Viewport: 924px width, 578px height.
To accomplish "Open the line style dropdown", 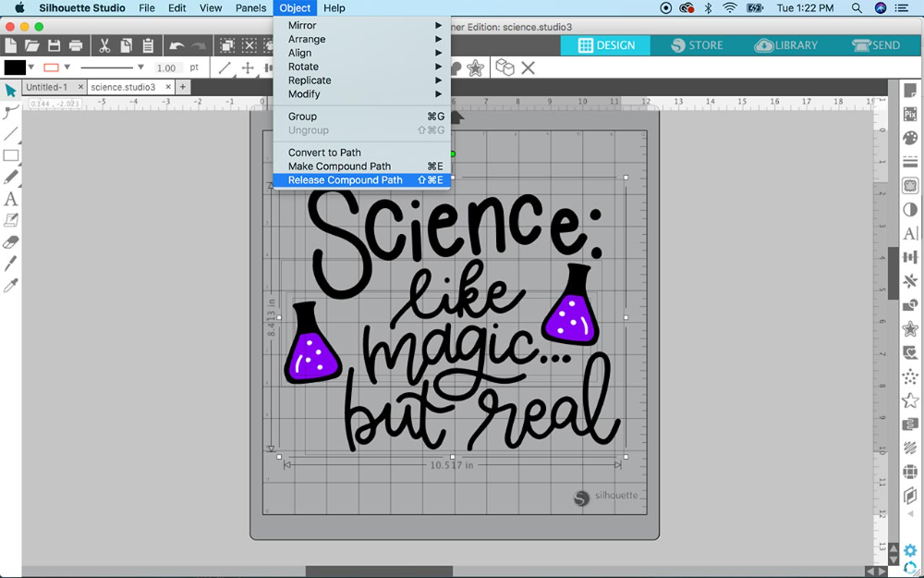I will coord(140,68).
